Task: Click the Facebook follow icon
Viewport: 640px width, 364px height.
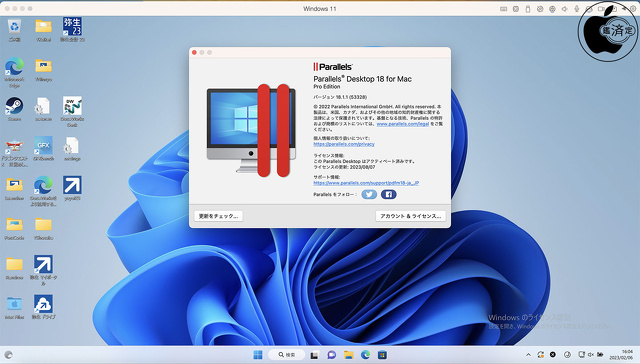Action: coord(389,194)
